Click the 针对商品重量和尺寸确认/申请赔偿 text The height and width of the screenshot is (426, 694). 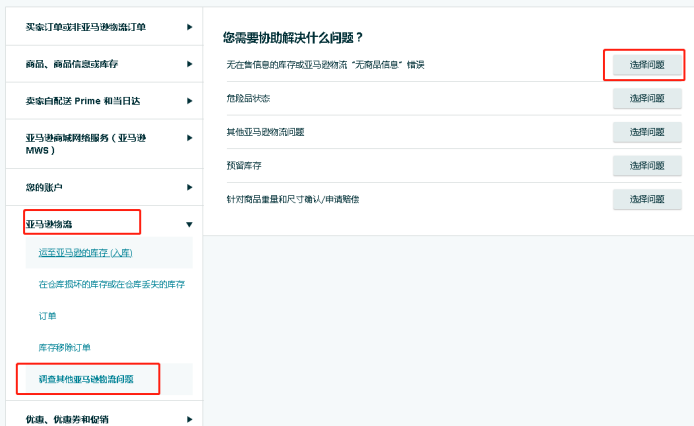pyautogui.click(x=293, y=199)
